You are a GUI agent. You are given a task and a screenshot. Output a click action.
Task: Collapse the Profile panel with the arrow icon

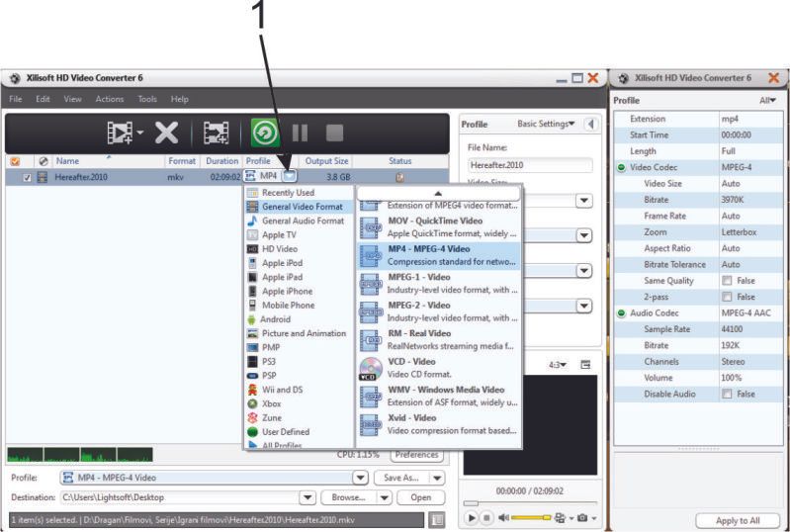coord(591,124)
